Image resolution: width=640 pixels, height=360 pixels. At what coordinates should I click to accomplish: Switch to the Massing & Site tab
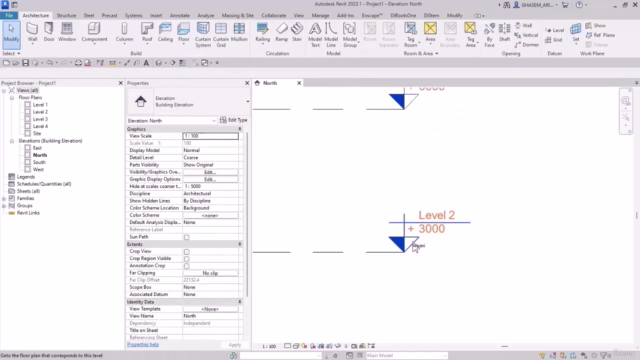[238, 16]
